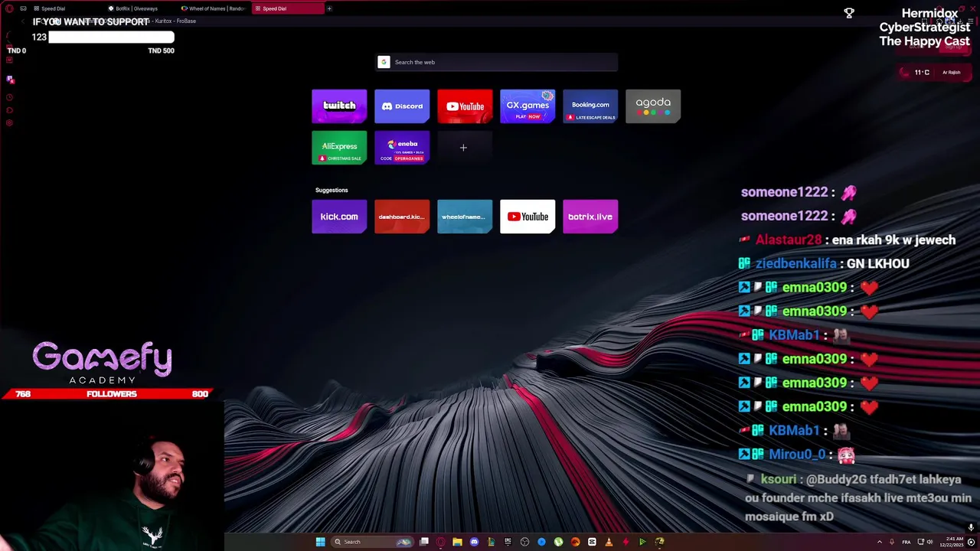Viewport: 980px width, 551px height.
Task: Open the Opera GX menu logo
Action: coord(9,8)
